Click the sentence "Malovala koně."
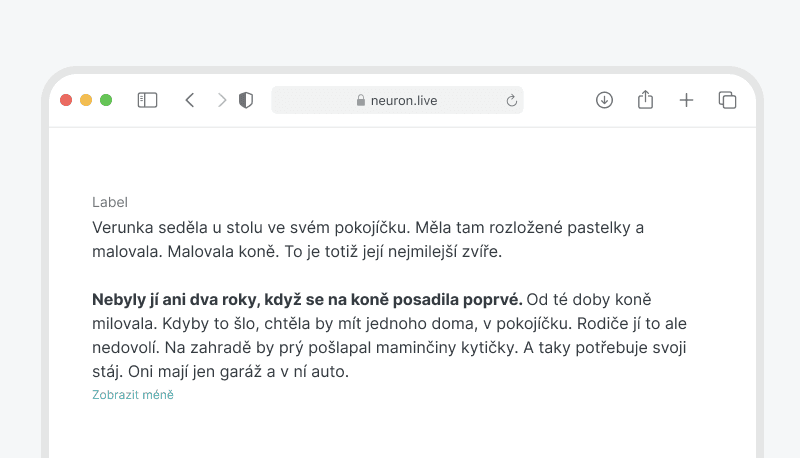The height and width of the screenshot is (458, 800). coord(220,252)
